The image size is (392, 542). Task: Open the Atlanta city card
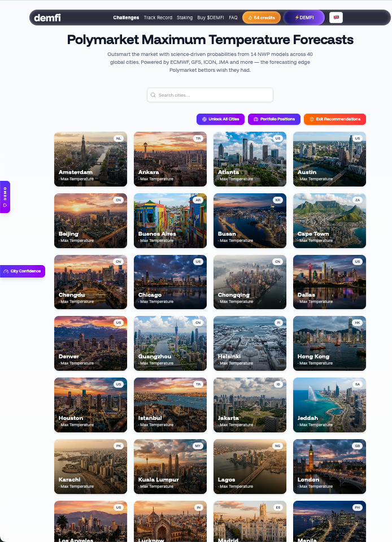pyautogui.click(x=250, y=159)
